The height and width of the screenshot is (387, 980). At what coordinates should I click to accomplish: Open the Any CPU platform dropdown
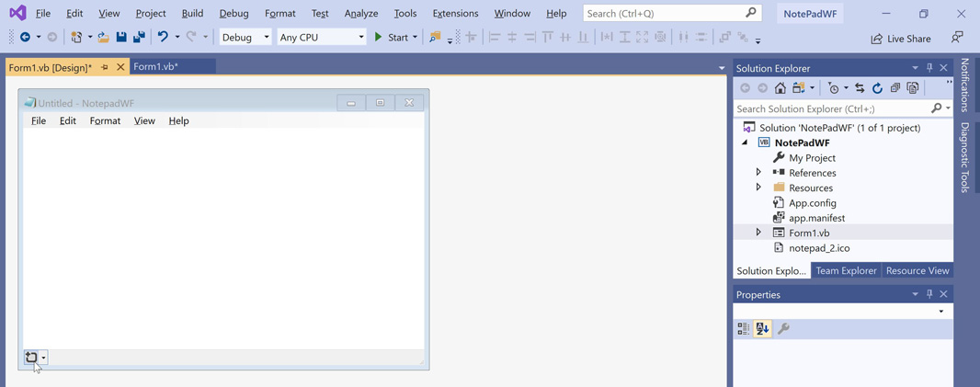tap(321, 38)
